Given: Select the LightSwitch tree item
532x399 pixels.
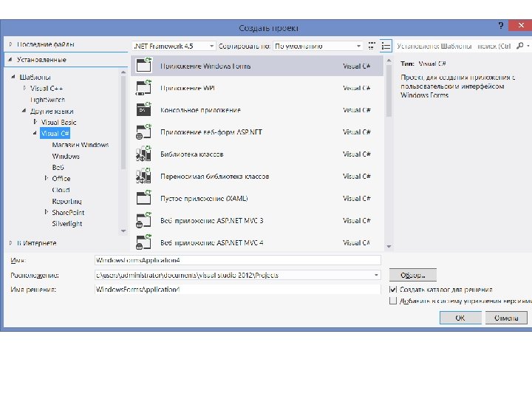Looking at the screenshot, I should [47, 100].
